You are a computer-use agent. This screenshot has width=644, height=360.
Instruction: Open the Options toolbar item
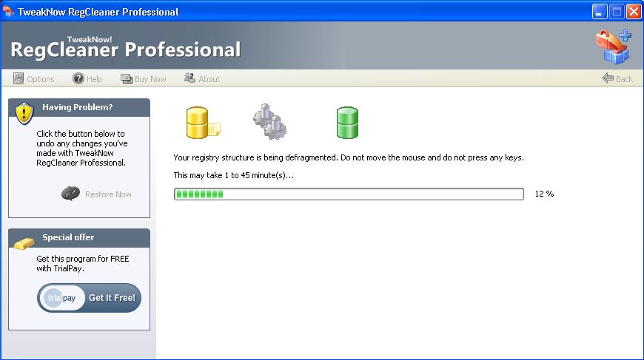pos(33,78)
